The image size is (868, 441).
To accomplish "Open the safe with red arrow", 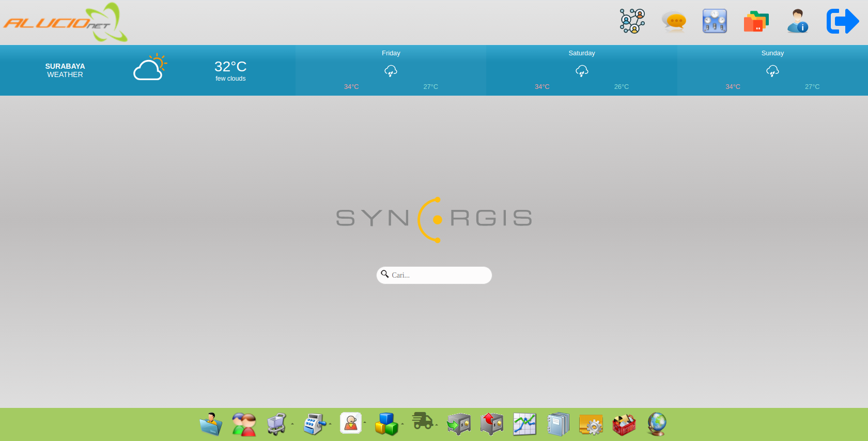I will [491, 424].
